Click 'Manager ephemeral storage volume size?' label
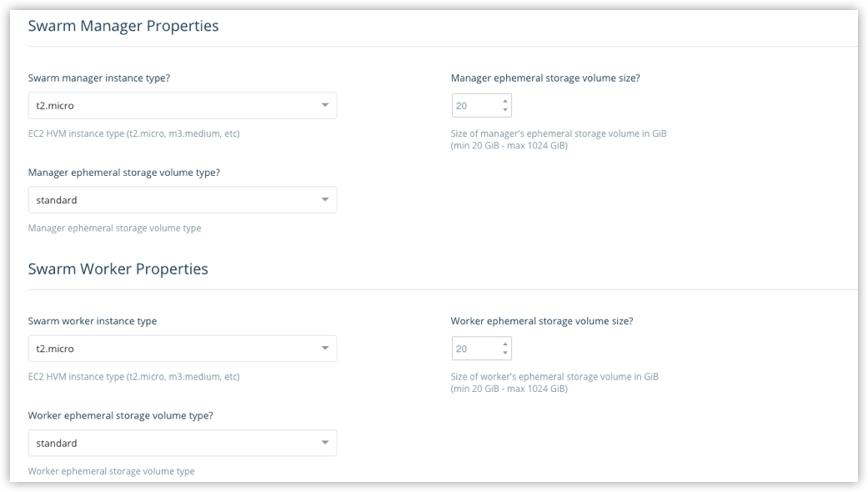Viewport: 868px width, 492px height. point(545,78)
